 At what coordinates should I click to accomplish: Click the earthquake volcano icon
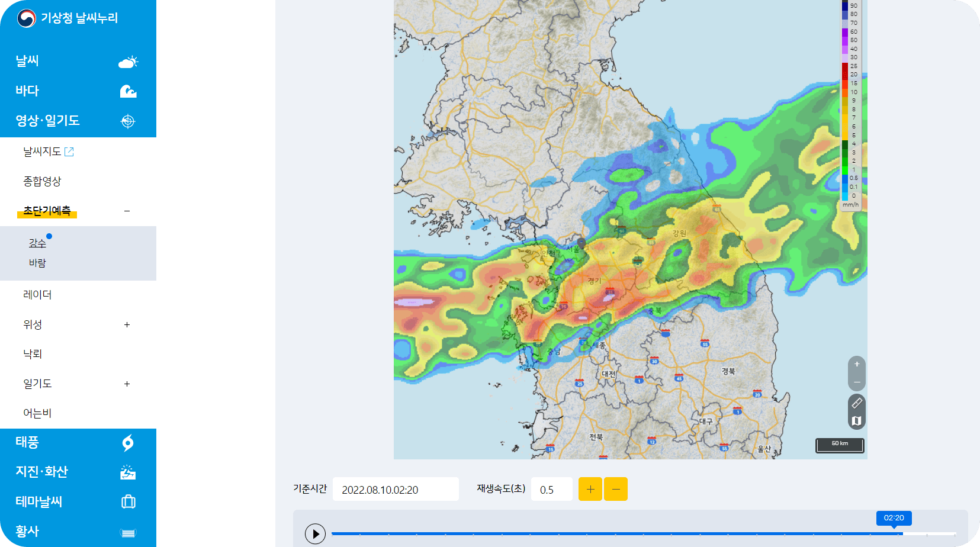128,472
